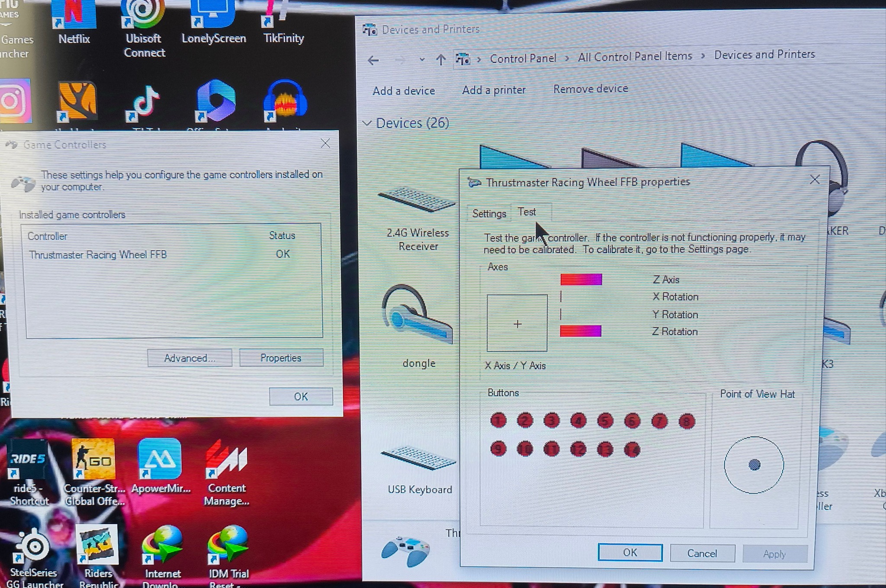Cancel the Thrustmaster properties dialog
The width and height of the screenshot is (886, 588).
click(x=702, y=553)
